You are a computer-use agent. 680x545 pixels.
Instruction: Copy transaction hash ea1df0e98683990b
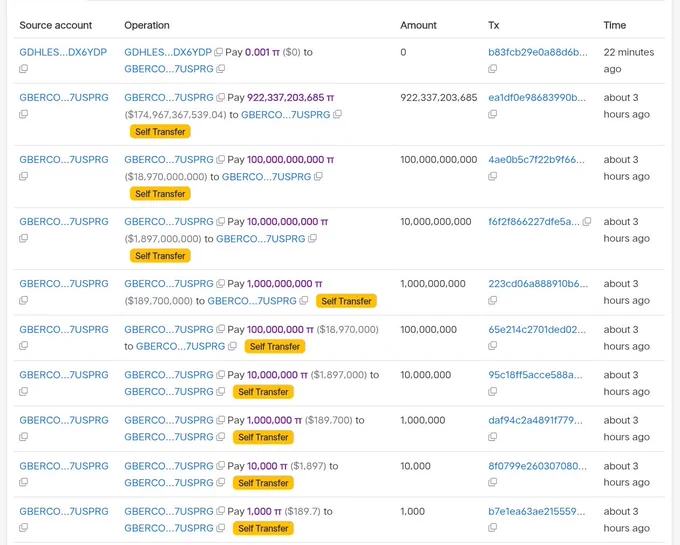(492, 114)
